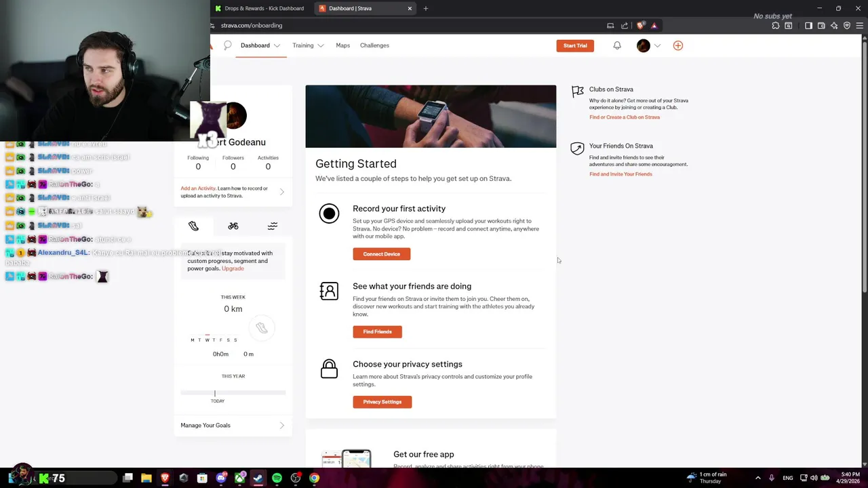Click the ENG language indicator

(788, 478)
